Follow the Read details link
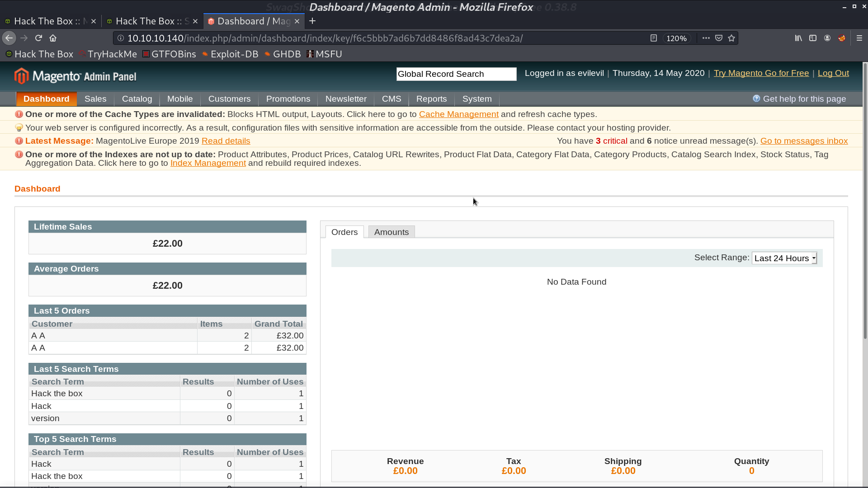Screen dimensions: 868x488 (226, 141)
